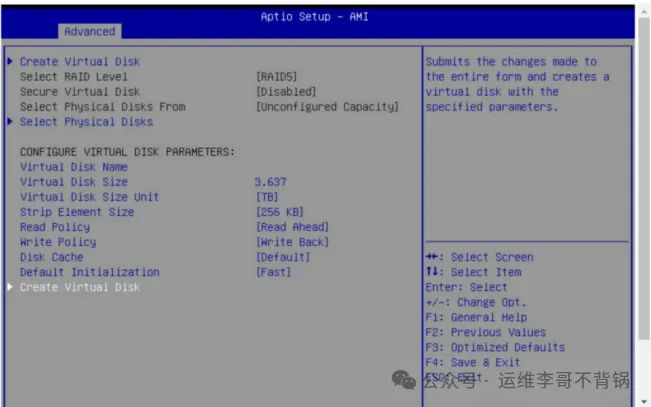Change the size unit [TB]
651x407 pixels.
(x=267, y=197)
